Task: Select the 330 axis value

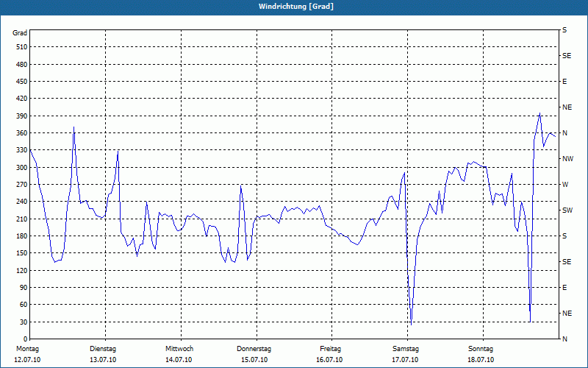Action: click(22, 150)
